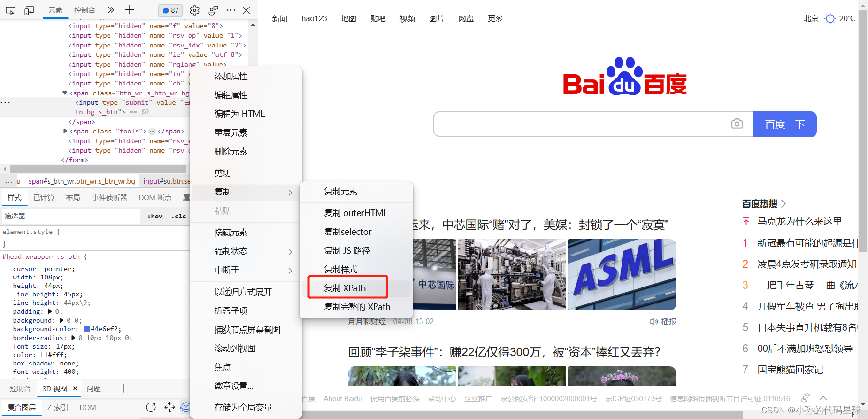This screenshot has width=868, height=419.
Task: Open hot search 马克龙为什么来这里
Action: click(800, 221)
